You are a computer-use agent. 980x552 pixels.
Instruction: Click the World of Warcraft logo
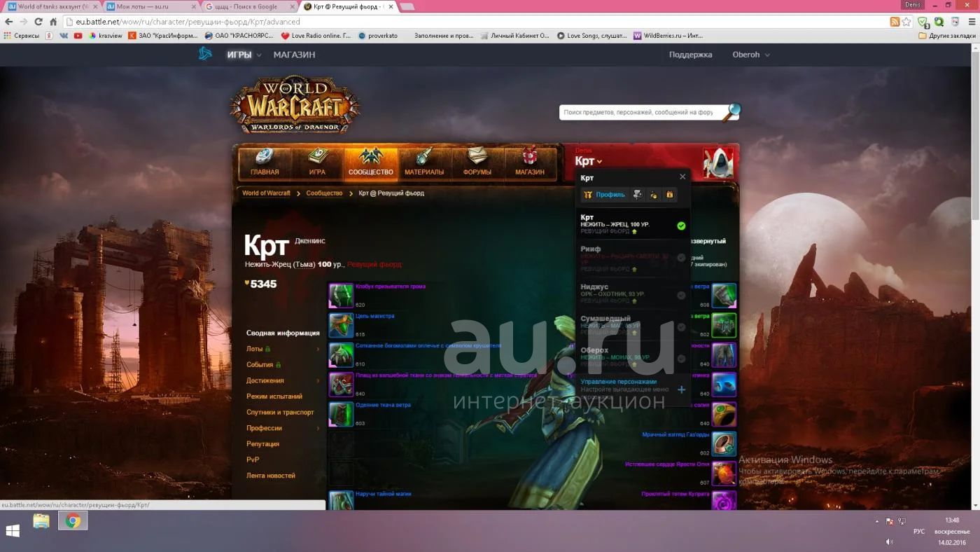(295, 104)
